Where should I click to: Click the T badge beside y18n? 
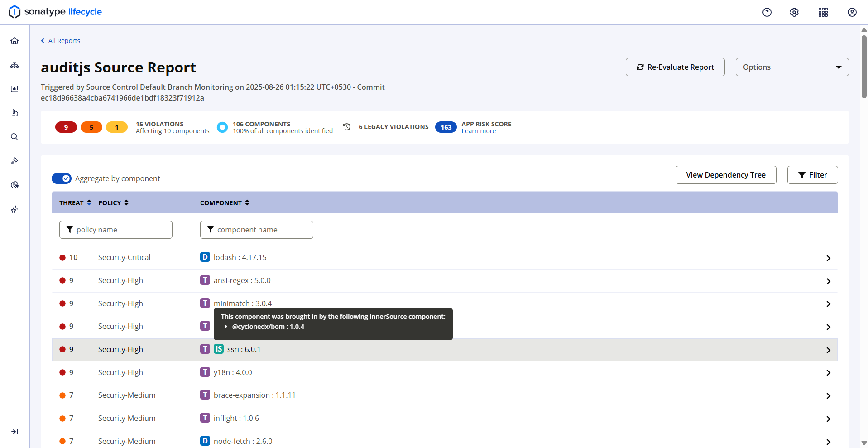tap(205, 372)
